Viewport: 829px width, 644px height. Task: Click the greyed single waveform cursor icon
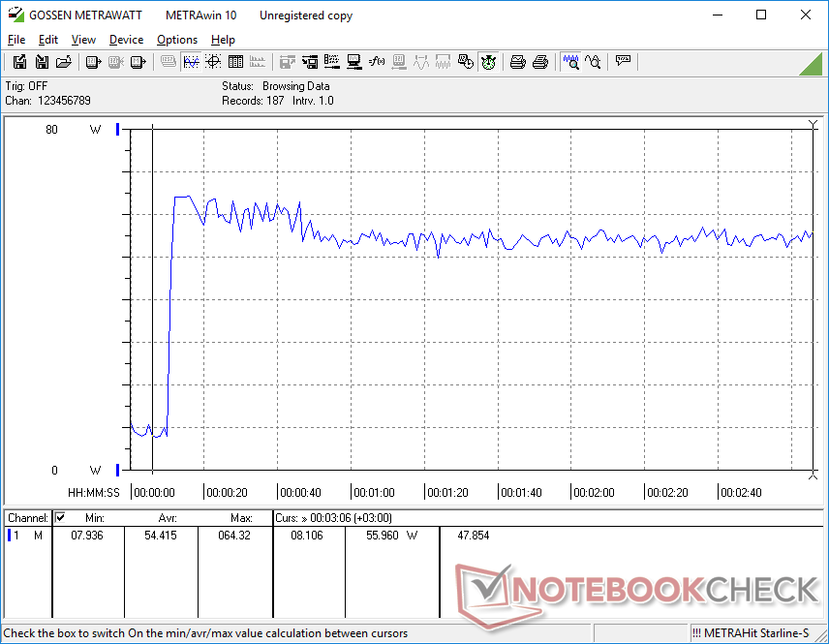(421, 62)
